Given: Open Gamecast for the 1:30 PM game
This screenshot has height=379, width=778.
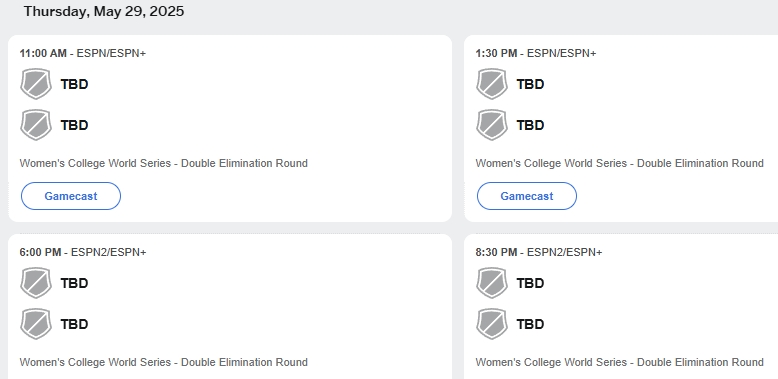Looking at the screenshot, I should point(527,196).
